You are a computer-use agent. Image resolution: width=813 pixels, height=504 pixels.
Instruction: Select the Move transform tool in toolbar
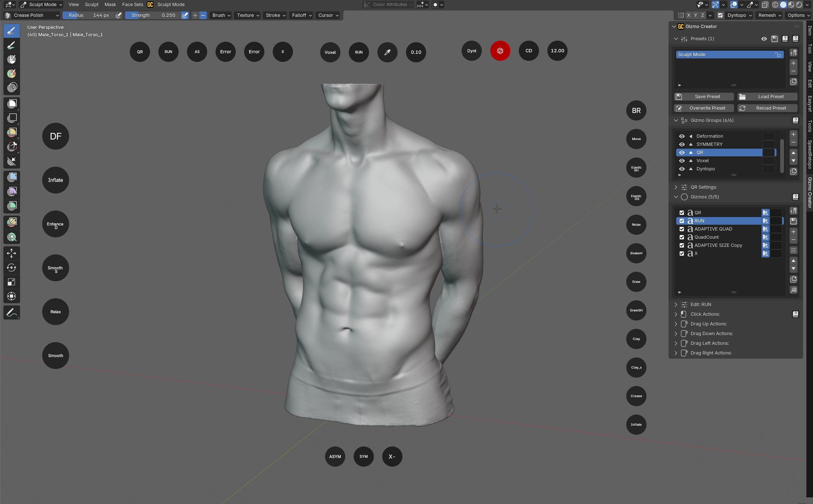click(x=11, y=253)
